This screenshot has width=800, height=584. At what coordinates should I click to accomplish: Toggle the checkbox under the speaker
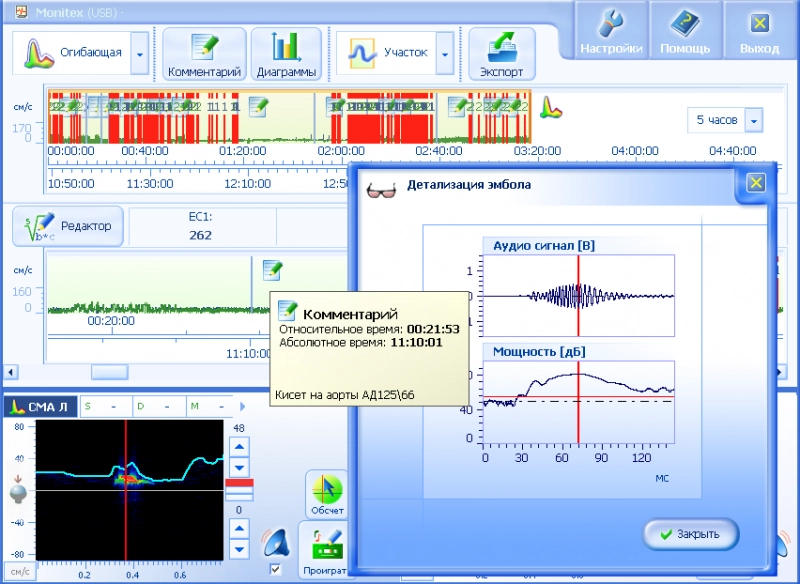point(276,569)
